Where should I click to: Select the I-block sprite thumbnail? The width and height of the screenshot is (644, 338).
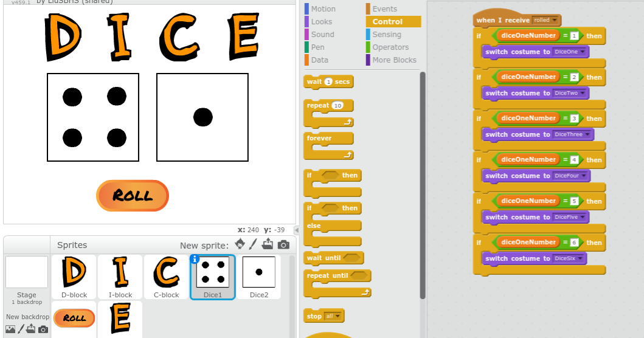(x=120, y=277)
